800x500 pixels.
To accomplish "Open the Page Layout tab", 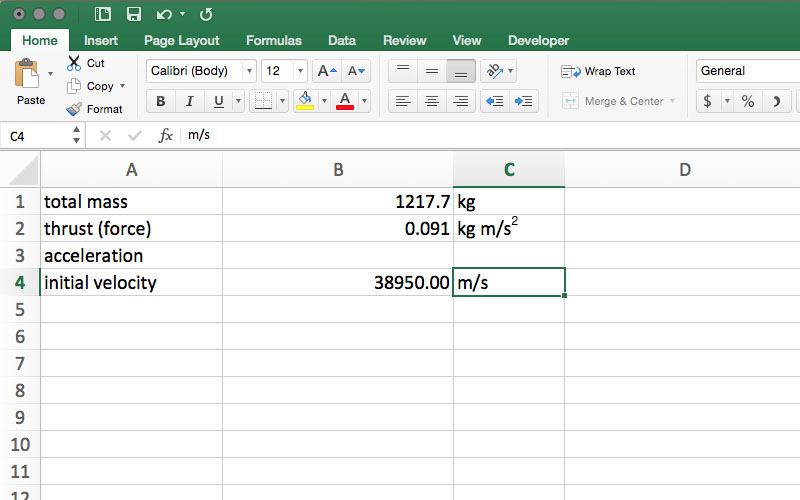I will click(x=181, y=41).
